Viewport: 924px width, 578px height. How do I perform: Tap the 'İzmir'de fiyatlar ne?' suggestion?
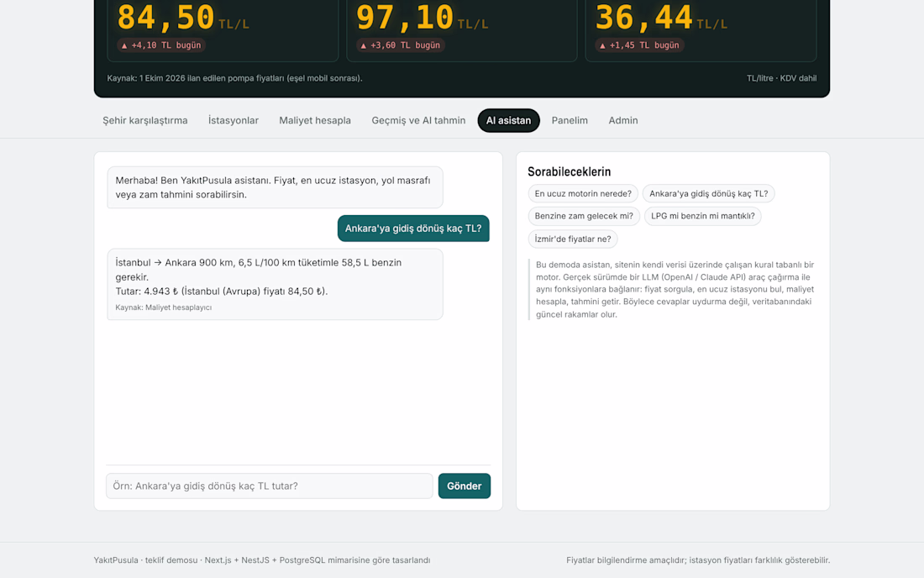(573, 239)
